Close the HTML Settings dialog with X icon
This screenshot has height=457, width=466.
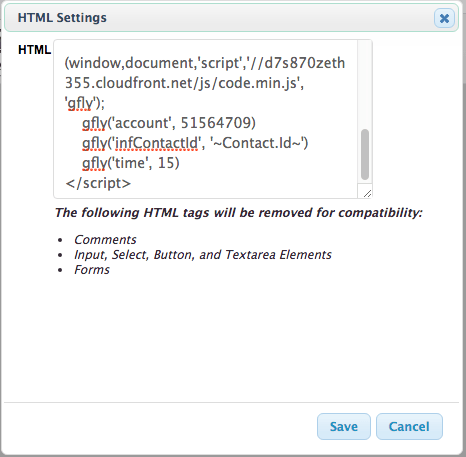click(x=444, y=18)
